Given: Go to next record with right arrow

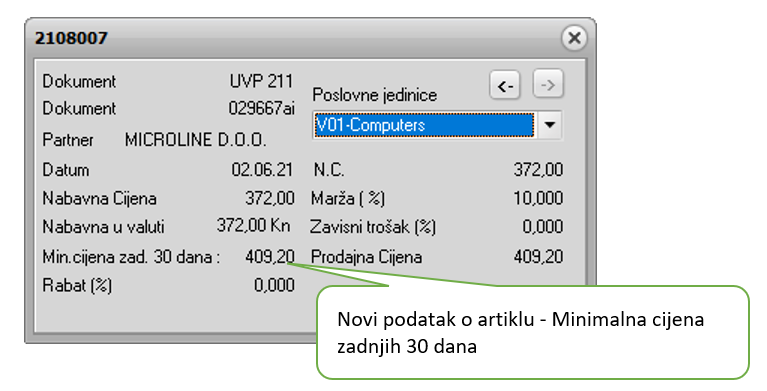Looking at the screenshot, I should point(548,85).
